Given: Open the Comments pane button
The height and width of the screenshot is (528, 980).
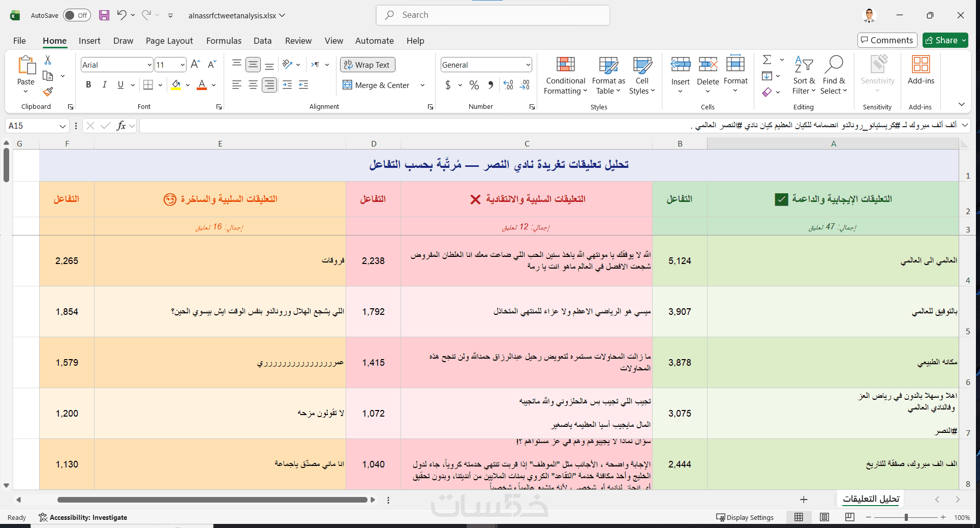Looking at the screenshot, I should click(887, 40).
